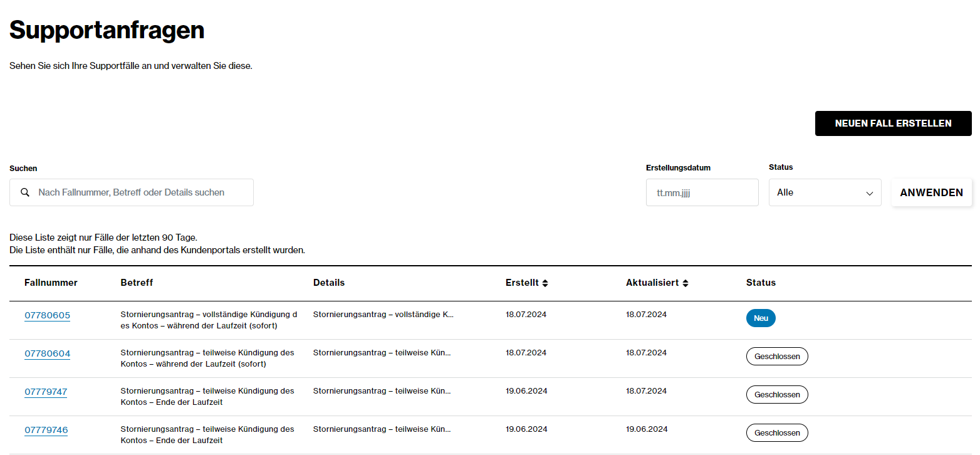Viewport: 980px width, 455px height.
Task: Select Betreff text of case 07779746
Action: (x=207, y=435)
